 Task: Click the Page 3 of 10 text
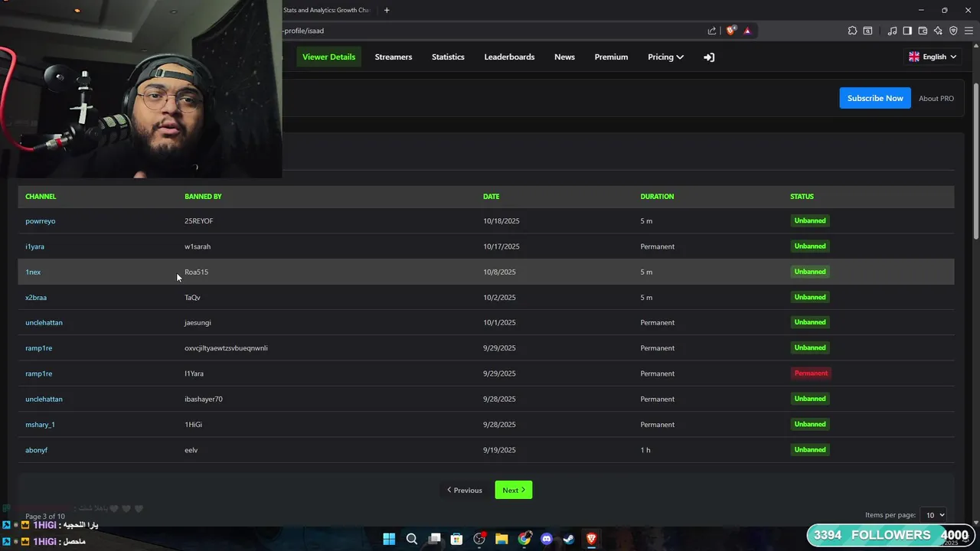pyautogui.click(x=45, y=517)
